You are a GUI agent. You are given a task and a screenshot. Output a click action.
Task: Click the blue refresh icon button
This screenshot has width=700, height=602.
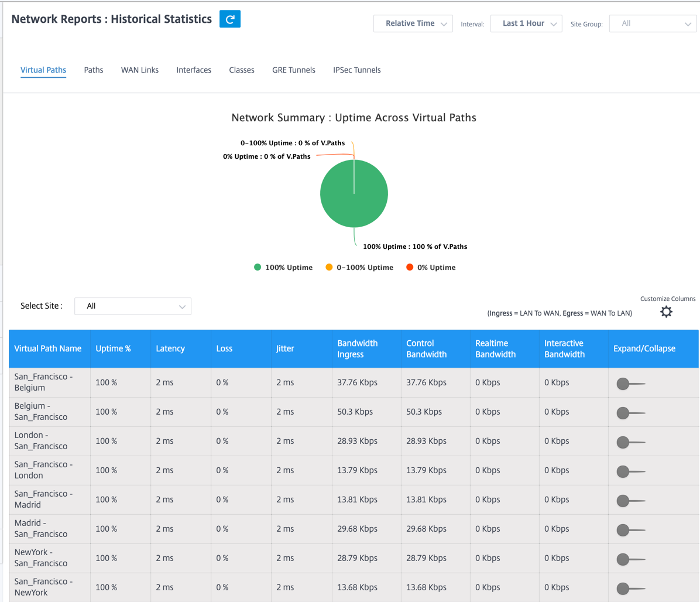click(x=230, y=19)
